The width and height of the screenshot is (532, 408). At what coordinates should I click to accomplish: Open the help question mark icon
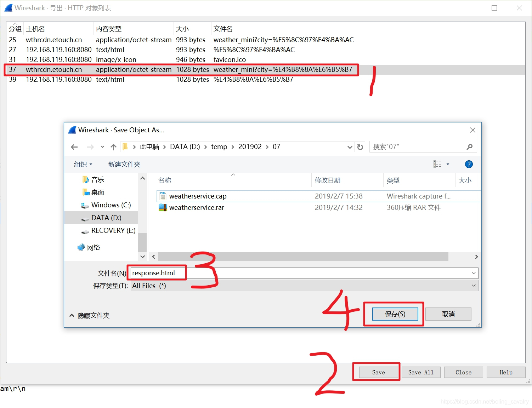(469, 164)
